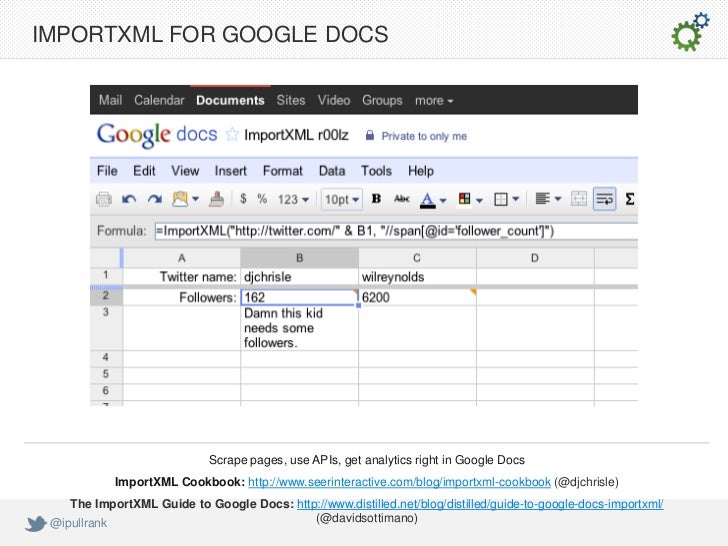This screenshot has width=728, height=546.
Task: Click the paint format brush icon
Action: pyautogui.click(x=216, y=199)
